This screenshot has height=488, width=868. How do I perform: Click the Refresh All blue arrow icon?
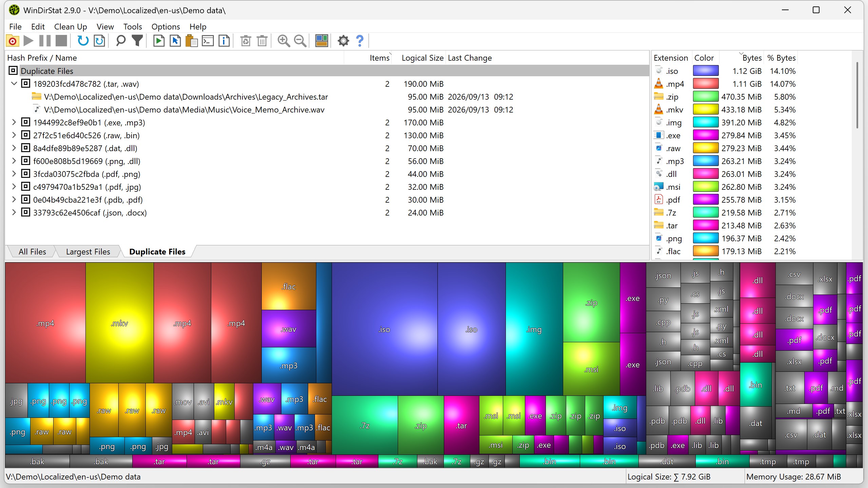83,41
